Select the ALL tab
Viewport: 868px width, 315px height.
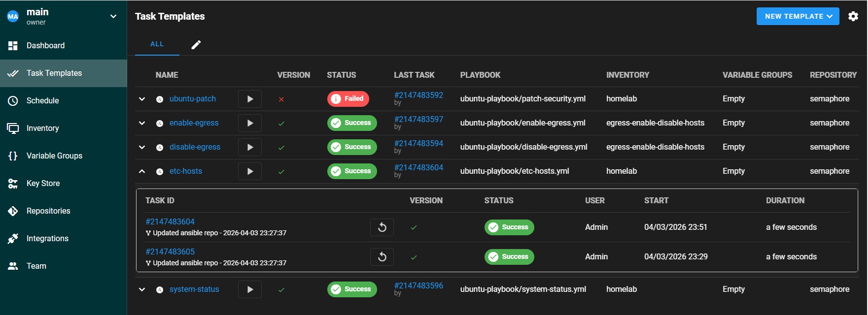point(157,44)
